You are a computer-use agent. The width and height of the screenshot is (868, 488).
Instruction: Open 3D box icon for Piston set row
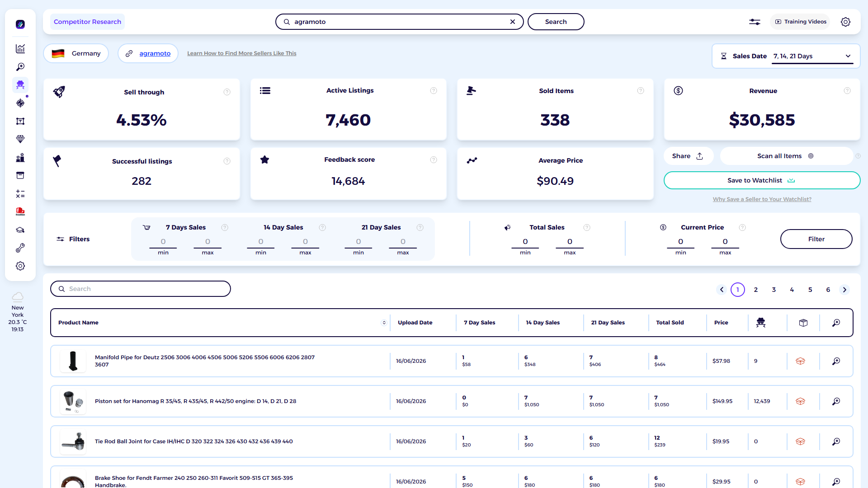tap(800, 401)
